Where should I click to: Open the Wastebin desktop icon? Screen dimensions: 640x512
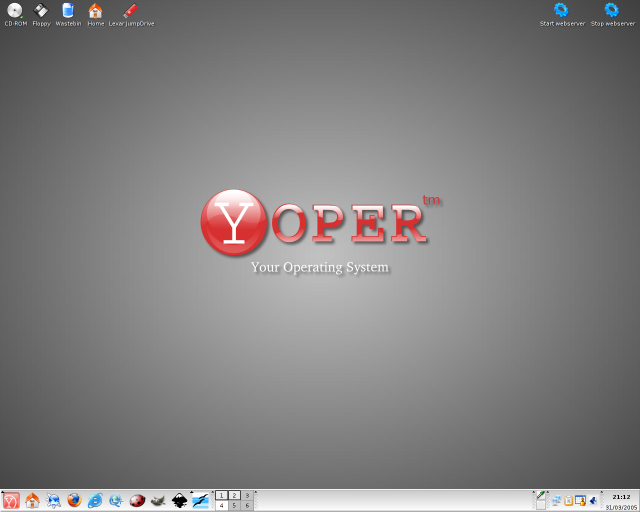[68, 14]
